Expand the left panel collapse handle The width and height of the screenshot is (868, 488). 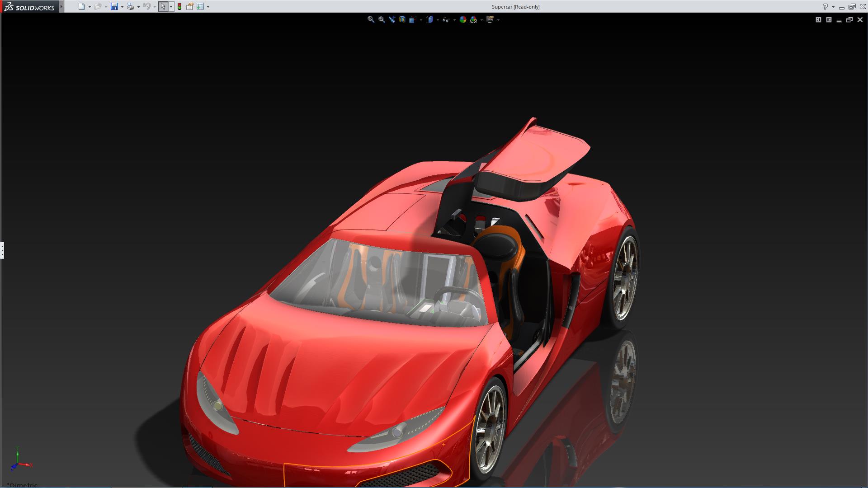(x=2, y=250)
